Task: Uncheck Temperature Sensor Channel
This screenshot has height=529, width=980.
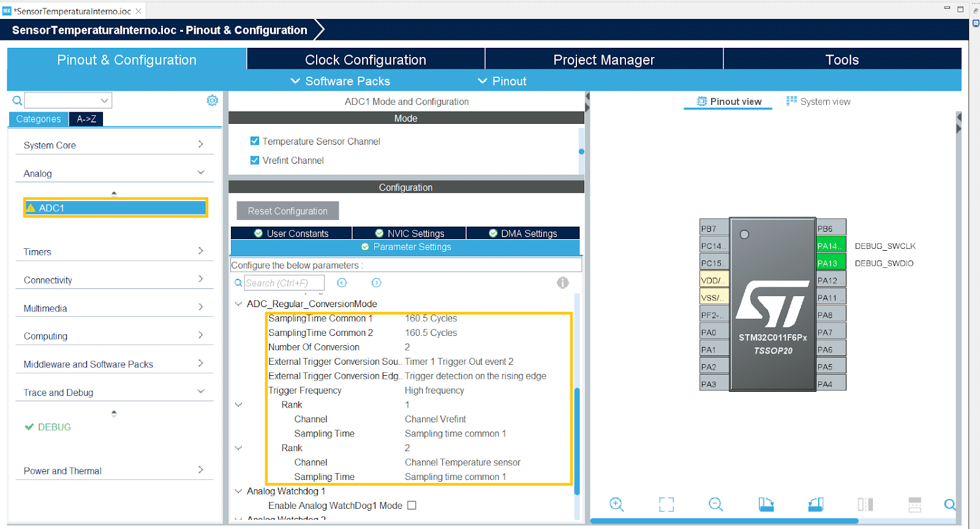Action: click(x=255, y=141)
